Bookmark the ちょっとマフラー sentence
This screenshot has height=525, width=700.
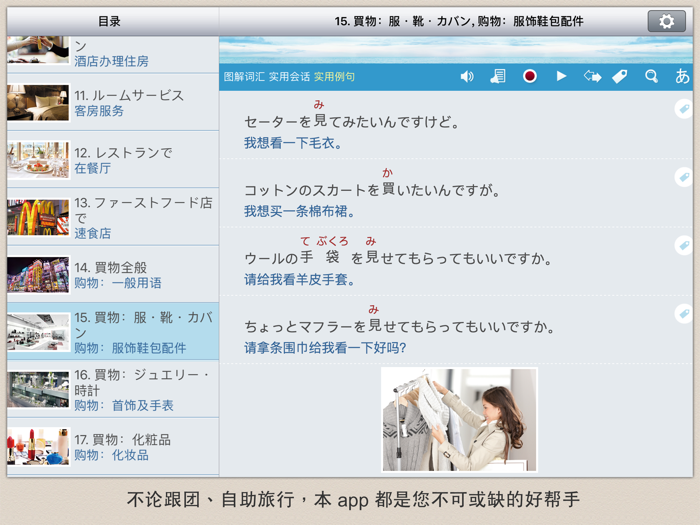tap(683, 314)
